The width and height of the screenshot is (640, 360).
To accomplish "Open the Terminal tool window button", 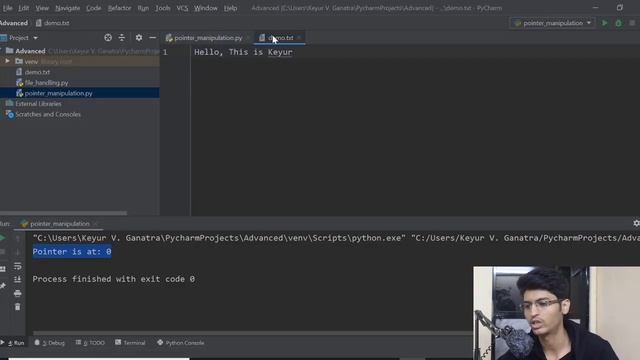I will tap(130, 343).
